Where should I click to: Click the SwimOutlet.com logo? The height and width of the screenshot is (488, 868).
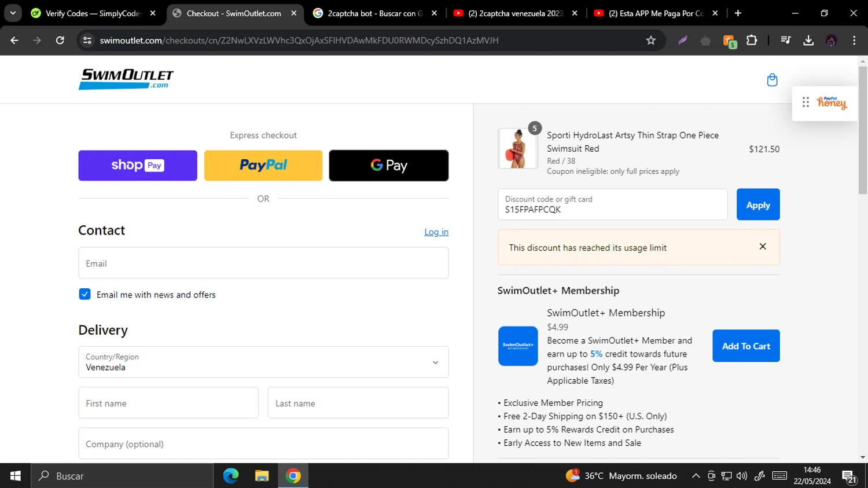pyautogui.click(x=126, y=79)
